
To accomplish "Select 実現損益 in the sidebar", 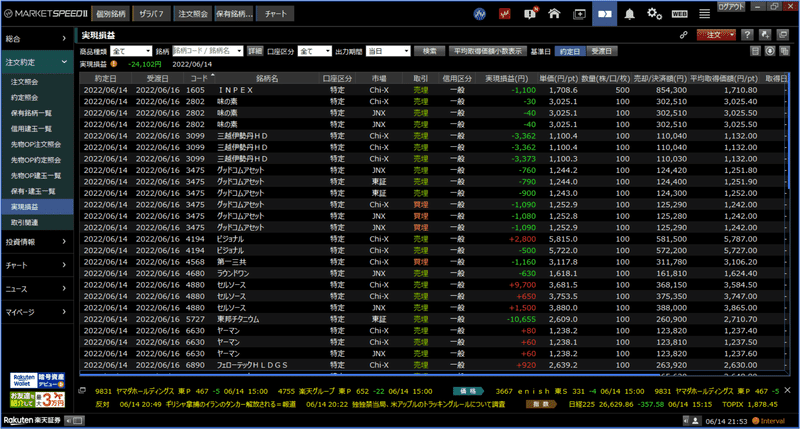I will click(37, 207).
